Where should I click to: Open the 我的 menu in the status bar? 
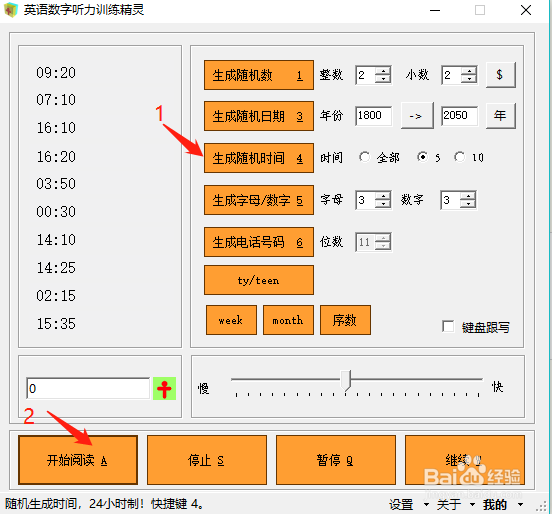tap(495, 504)
